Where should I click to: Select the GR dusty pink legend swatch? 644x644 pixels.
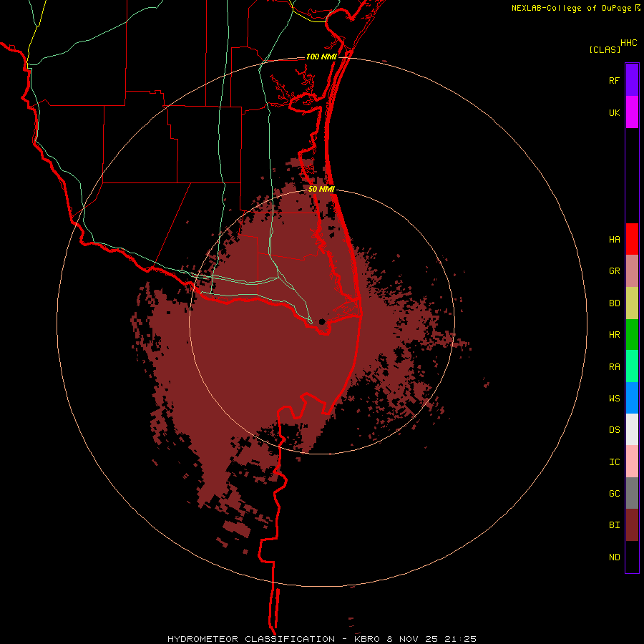[632, 271]
